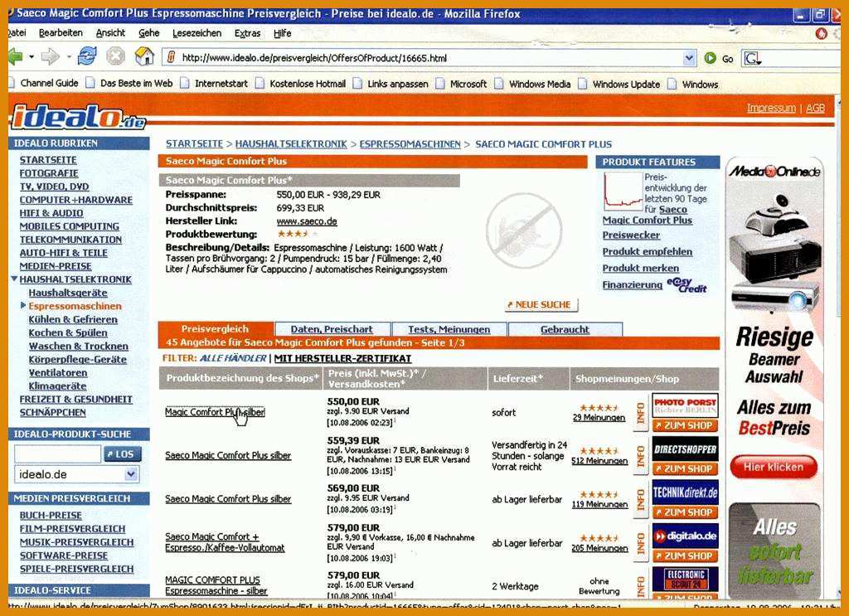Select the Preisvergleich tab

click(x=215, y=328)
